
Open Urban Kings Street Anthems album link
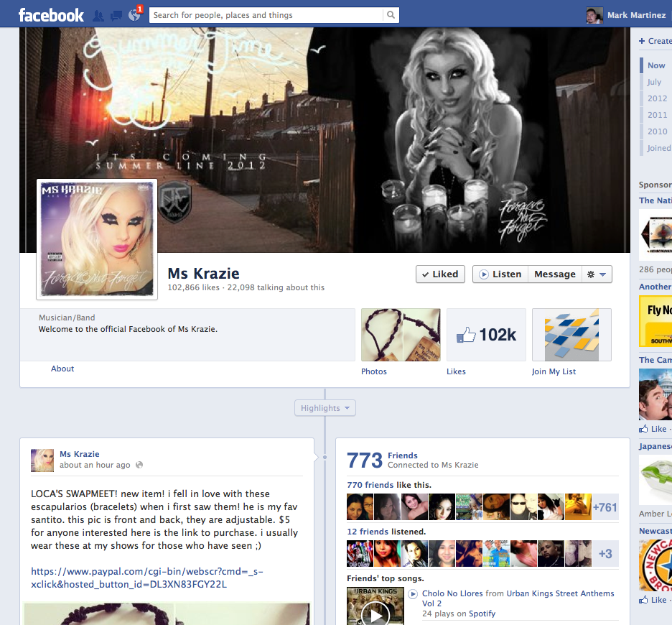pyautogui.click(x=518, y=598)
